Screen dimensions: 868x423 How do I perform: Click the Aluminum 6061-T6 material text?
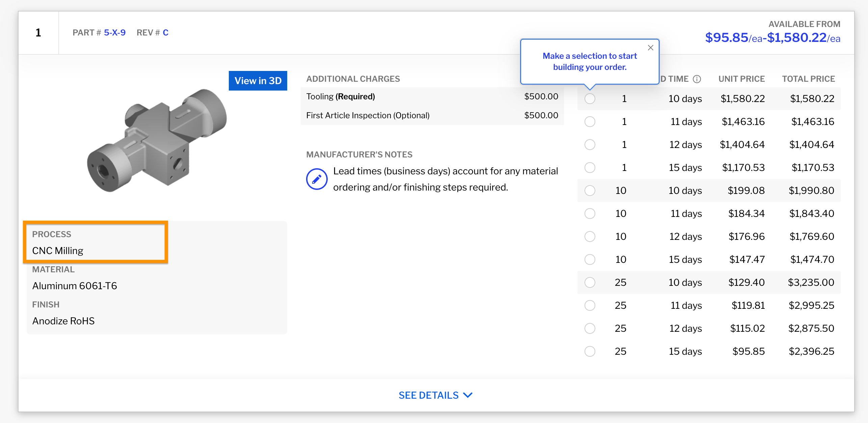pos(75,285)
